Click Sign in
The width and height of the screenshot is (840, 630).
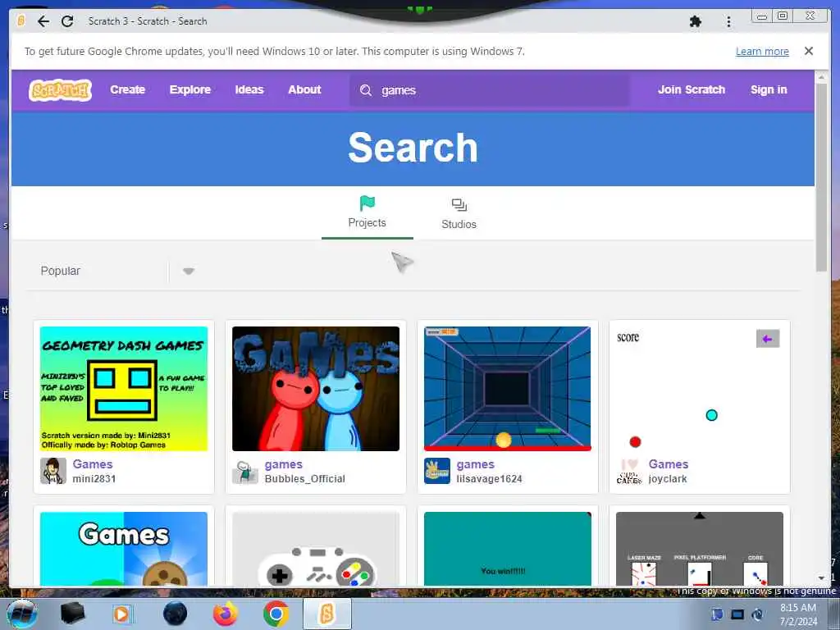click(769, 89)
